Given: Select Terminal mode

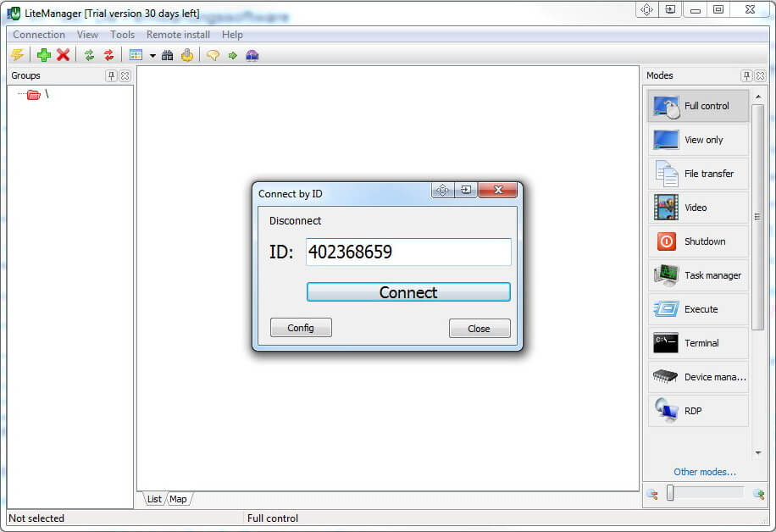Looking at the screenshot, I should click(698, 343).
